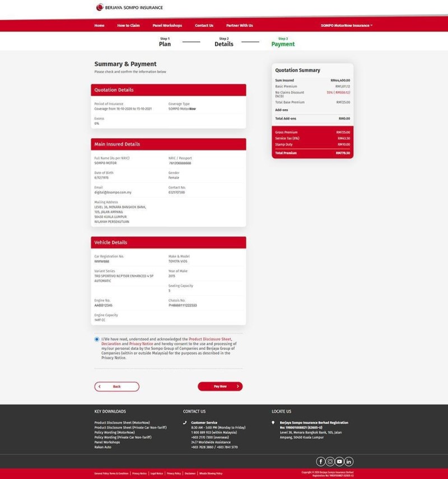Screen dimensions: 448x479
Task: Open the Privacy Policy footer link
Action: pyautogui.click(x=174, y=473)
